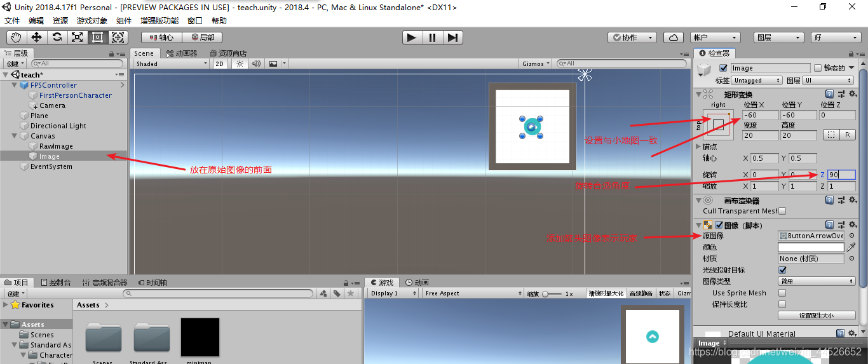Switch to the Console tab
This screenshot has width=868, height=364.
pos(55,282)
